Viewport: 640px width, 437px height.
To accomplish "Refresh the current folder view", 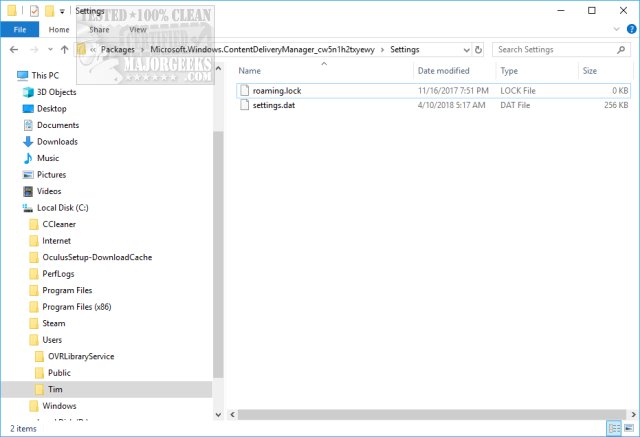I will tap(478, 50).
